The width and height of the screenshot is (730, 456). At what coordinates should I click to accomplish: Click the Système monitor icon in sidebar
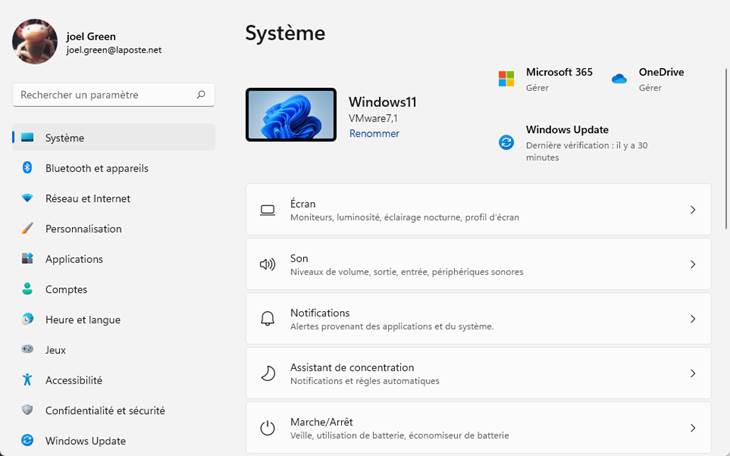coord(27,137)
